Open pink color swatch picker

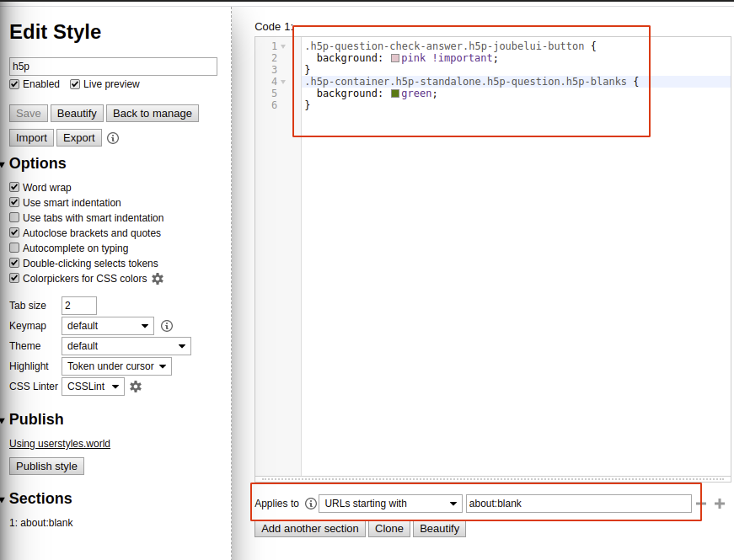[x=395, y=58]
